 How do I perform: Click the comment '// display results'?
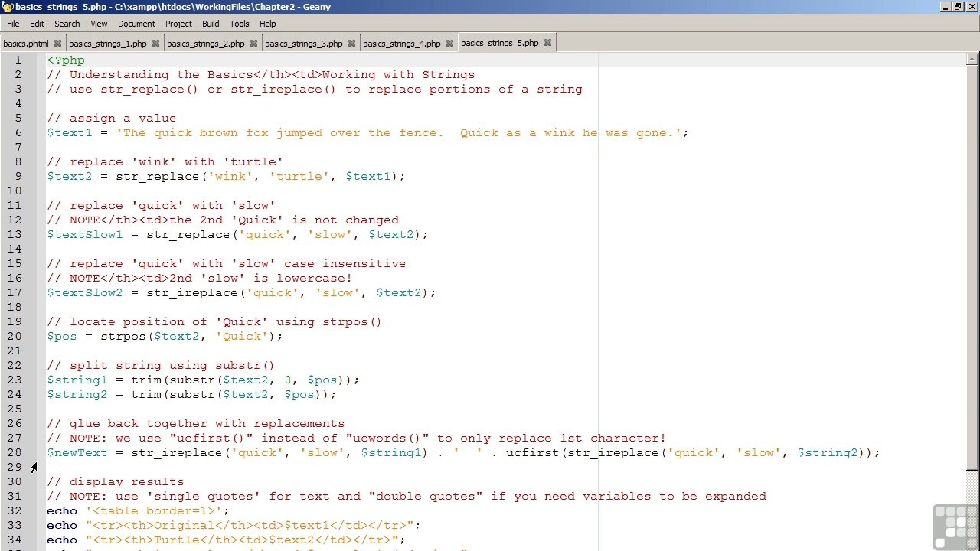click(115, 482)
